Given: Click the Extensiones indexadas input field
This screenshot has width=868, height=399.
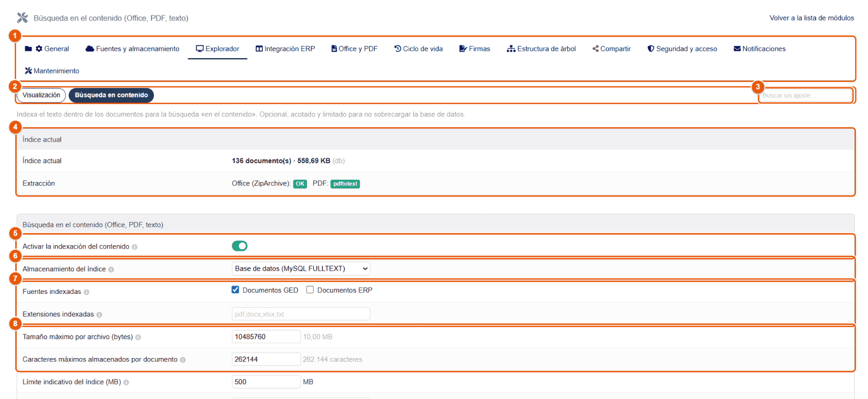Looking at the screenshot, I should (301, 314).
